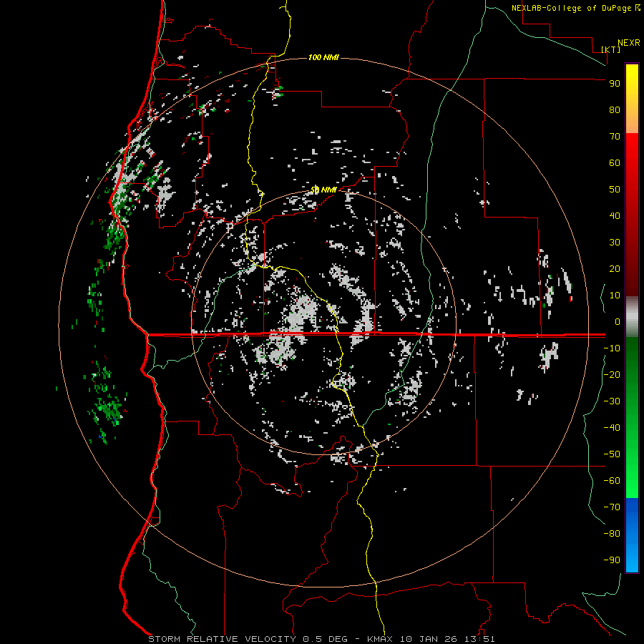
Task: Click the positive 50 value on the velocity scale
Action: pyautogui.click(x=615, y=190)
